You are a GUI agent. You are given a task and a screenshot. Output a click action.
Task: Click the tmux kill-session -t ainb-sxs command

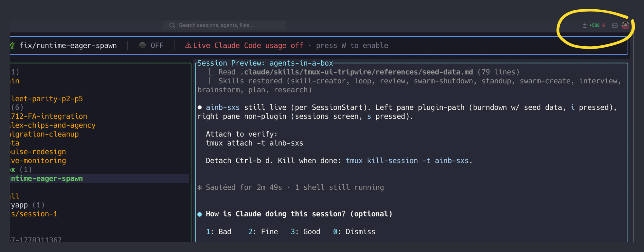point(407,161)
